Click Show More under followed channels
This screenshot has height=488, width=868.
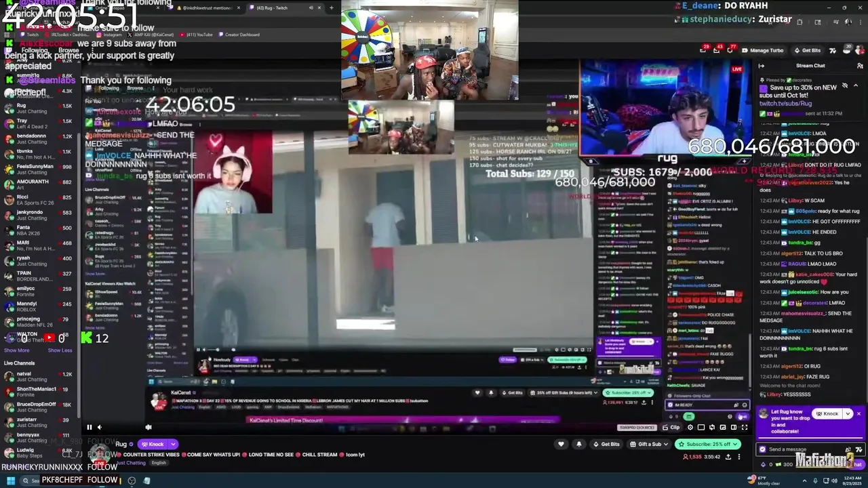tap(17, 350)
